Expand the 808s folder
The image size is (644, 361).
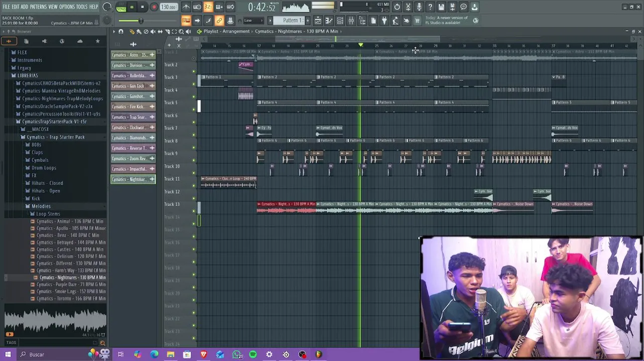[36, 144]
